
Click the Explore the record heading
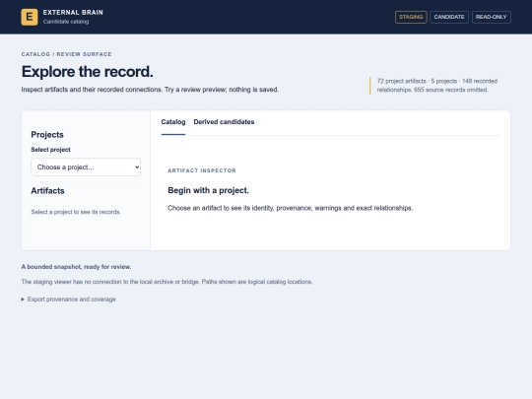(x=88, y=72)
